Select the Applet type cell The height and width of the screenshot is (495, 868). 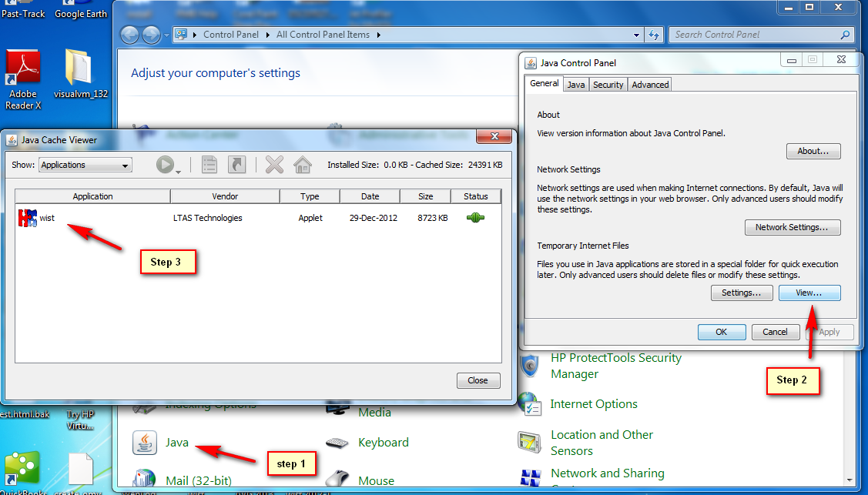310,218
